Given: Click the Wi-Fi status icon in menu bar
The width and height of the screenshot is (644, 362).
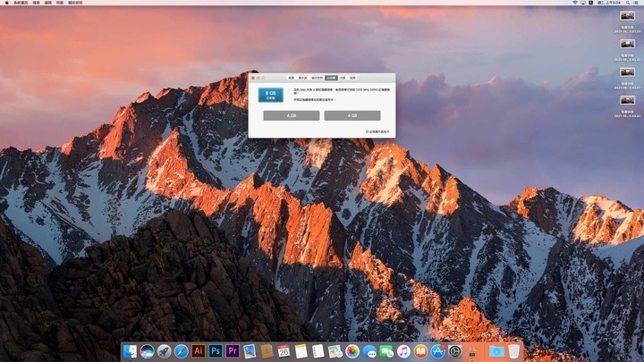Looking at the screenshot, I should coord(574,3).
